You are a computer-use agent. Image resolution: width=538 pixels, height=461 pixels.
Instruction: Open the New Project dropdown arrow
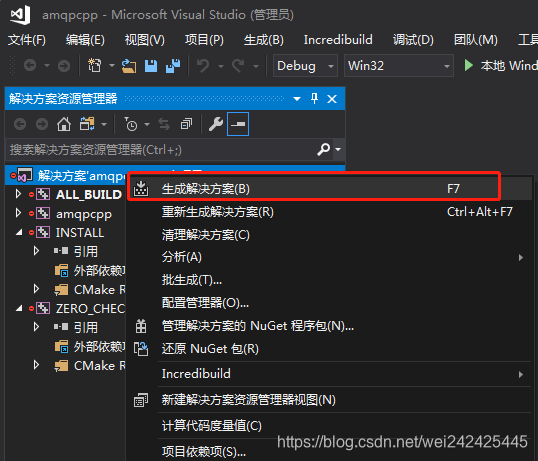(112, 65)
